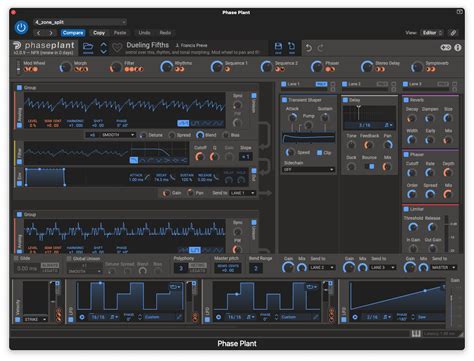Disable the Delay effect checkbox

pos(345,100)
